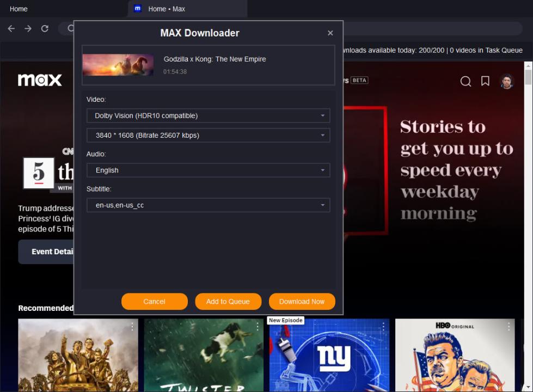Open the en-us subtitle dropdown
The height and width of the screenshot is (392, 533).
(x=208, y=205)
